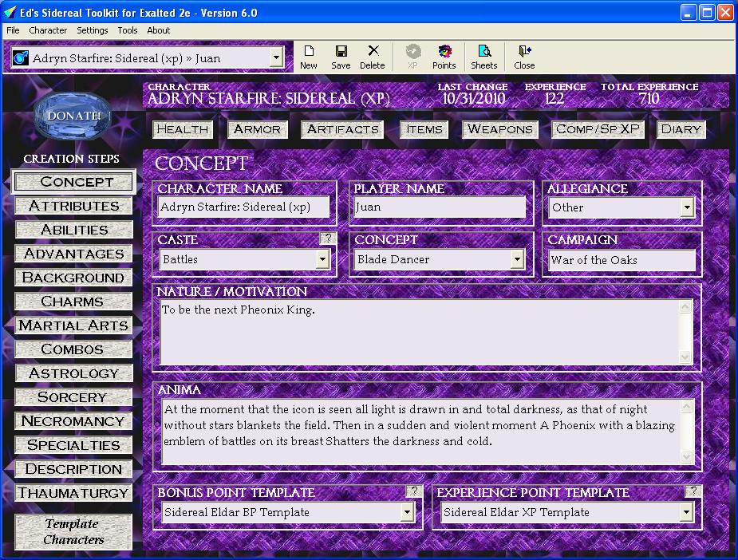Expand the Bonus Point Template dropdown
This screenshot has width=738, height=560.
pos(407,512)
